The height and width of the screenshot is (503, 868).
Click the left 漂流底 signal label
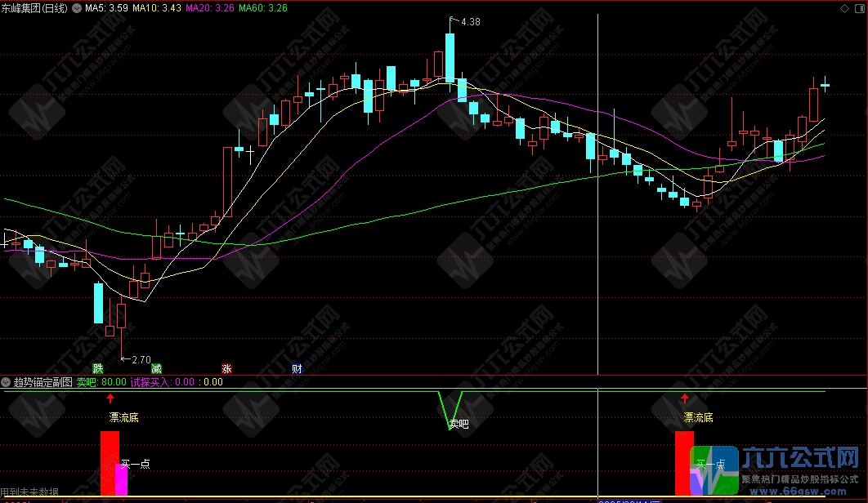click(123, 418)
